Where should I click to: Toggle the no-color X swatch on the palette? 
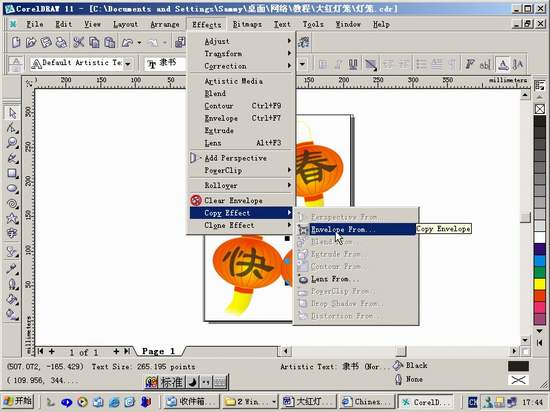(540, 109)
